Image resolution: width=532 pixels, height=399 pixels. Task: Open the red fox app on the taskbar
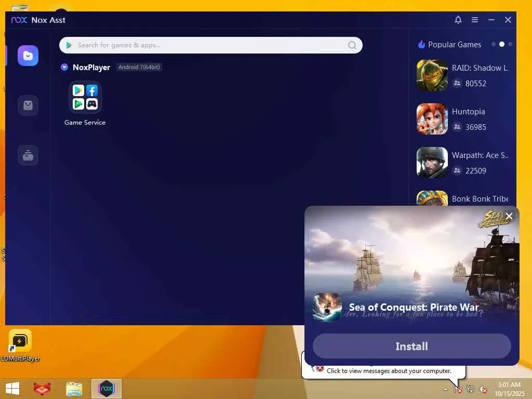[x=42, y=389]
